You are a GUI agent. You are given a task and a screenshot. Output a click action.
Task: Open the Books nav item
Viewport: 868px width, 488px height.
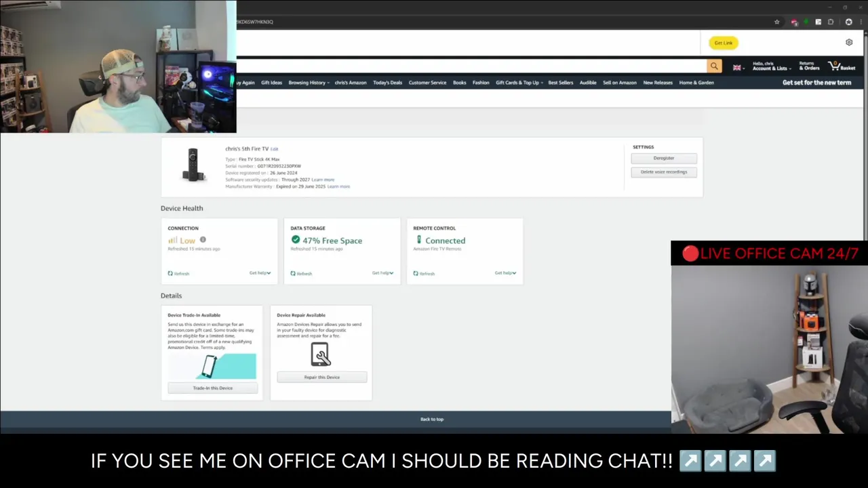pyautogui.click(x=460, y=83)
